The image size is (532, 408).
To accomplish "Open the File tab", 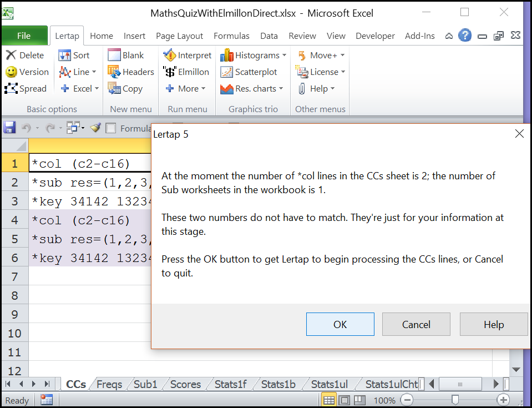I will coord(24,36).
